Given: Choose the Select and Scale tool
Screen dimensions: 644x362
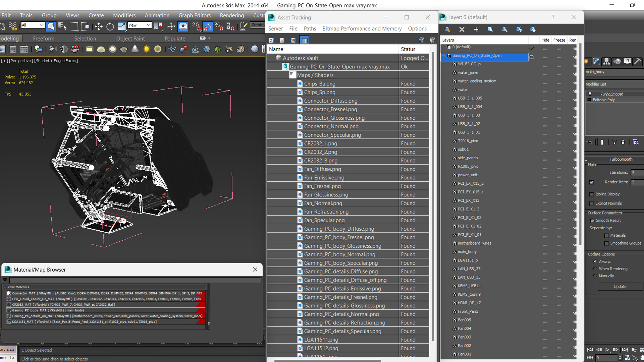Looking at the screenshot, I should point(121,26).
